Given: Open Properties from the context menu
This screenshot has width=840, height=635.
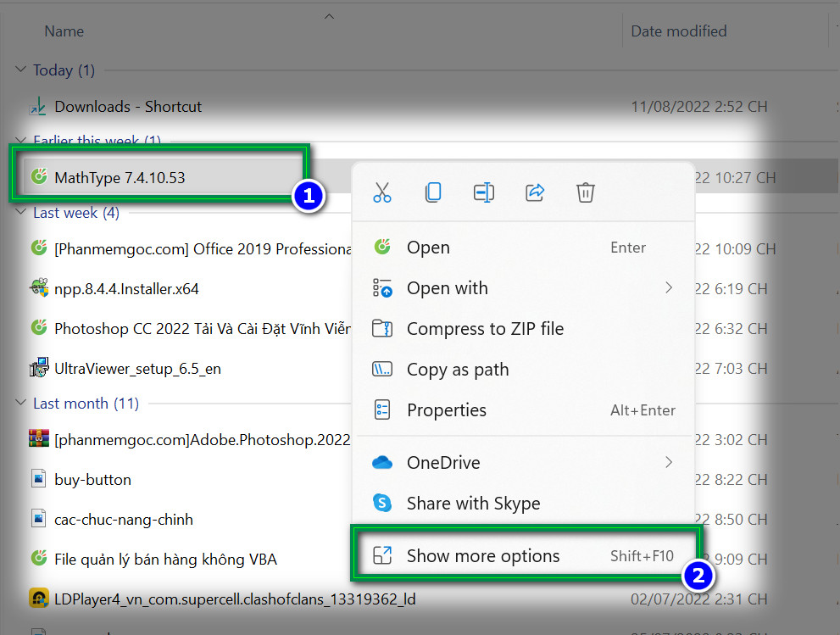Looking at the screenshot, I should click(525, 410).
